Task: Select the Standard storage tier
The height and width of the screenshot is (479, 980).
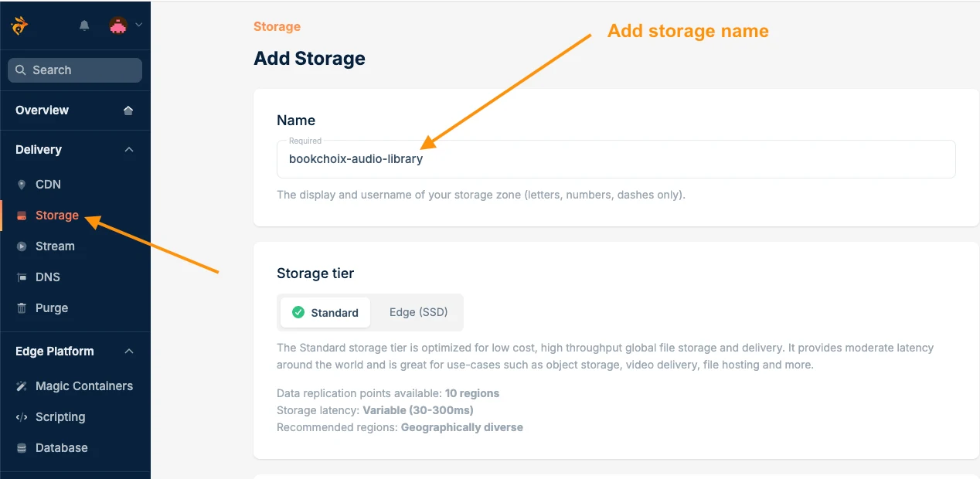Action: [325, 312]
